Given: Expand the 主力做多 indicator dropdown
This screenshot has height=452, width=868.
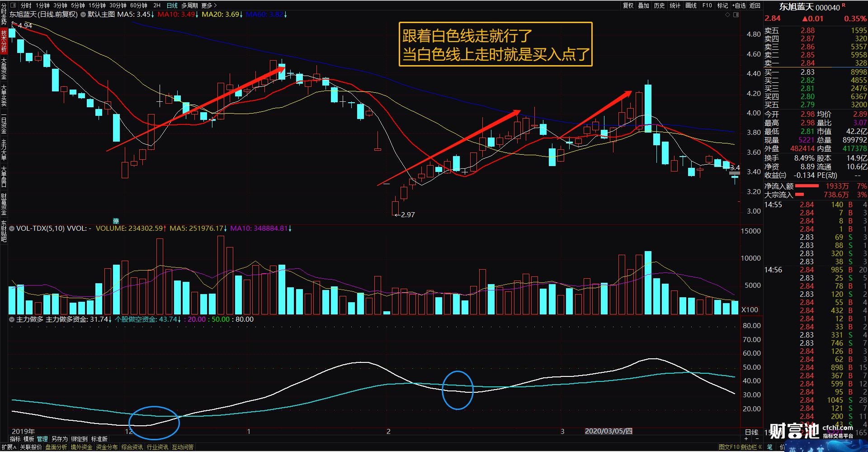Looking at the screenshot, I should [12, 319].
